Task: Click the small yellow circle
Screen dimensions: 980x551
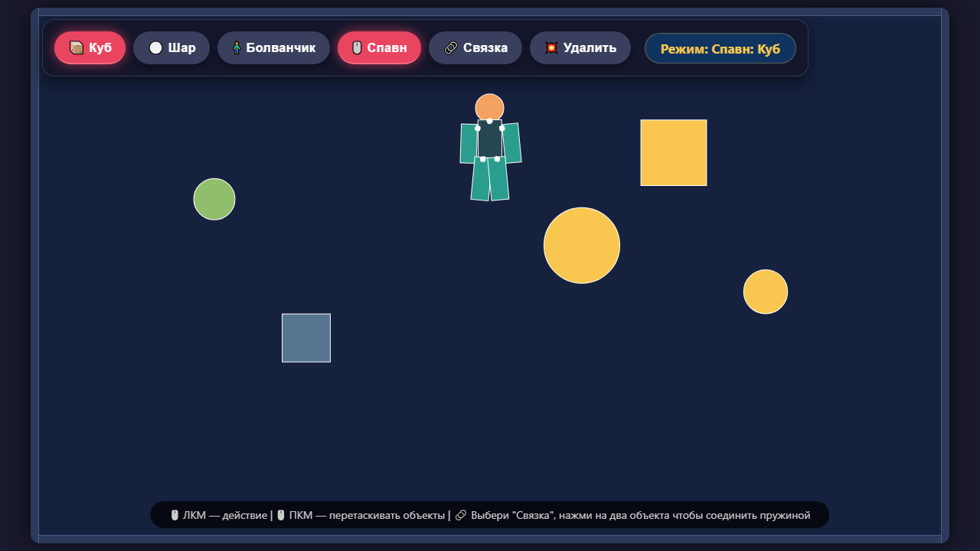Action: point(766,292)
